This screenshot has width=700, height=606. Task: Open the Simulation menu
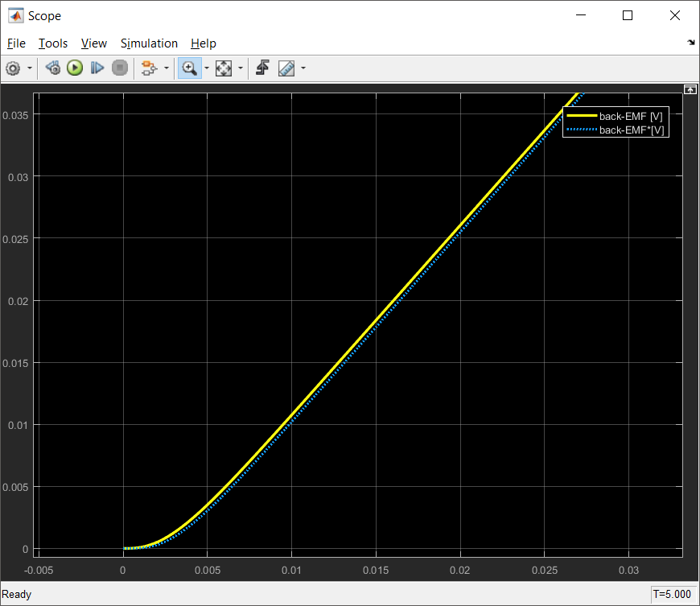149,43
